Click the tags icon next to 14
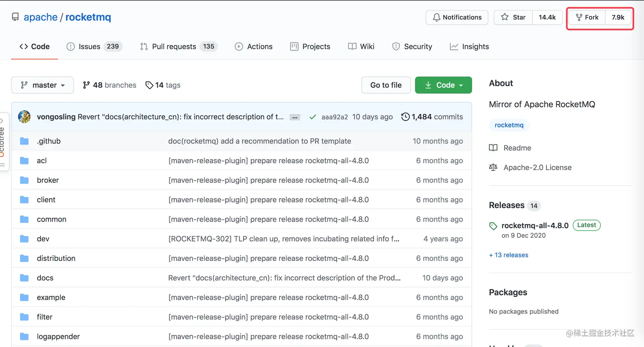Viewport: 644px width, 347px height. 149,85
